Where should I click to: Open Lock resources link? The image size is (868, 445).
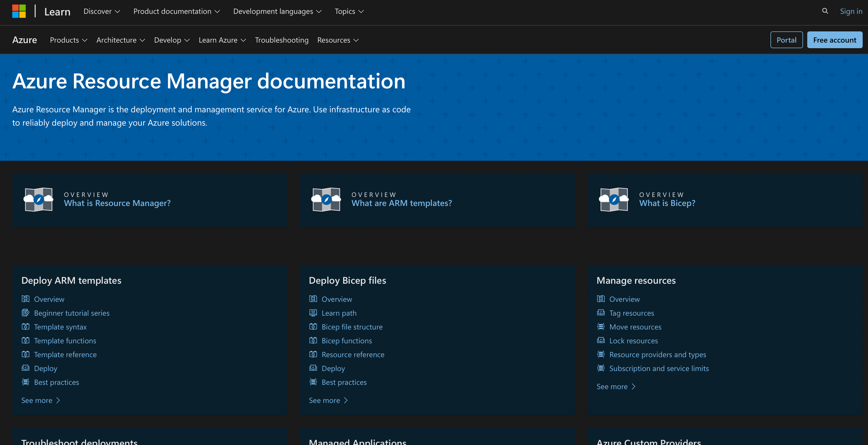(x=634, y=341)
